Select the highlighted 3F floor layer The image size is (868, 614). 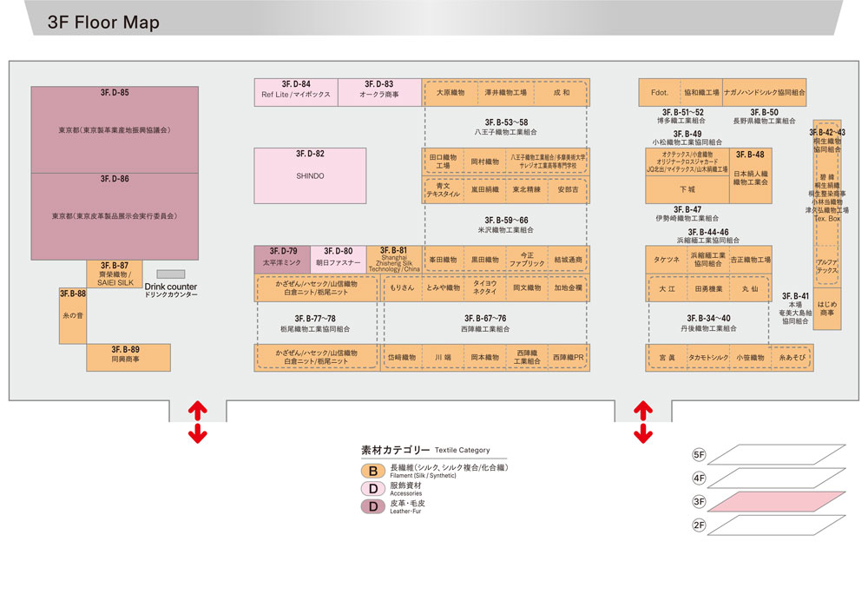click(776, 502)
